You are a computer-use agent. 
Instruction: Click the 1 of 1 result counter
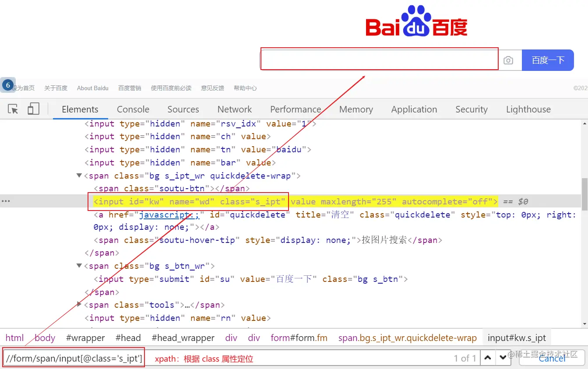click(x=465, y=358)
